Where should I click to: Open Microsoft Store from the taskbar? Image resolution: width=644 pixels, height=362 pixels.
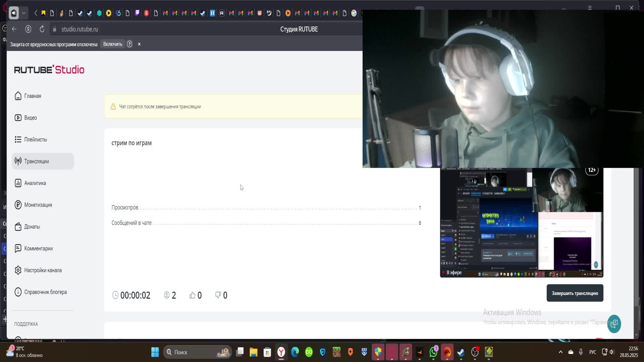(x=267, y=352)
